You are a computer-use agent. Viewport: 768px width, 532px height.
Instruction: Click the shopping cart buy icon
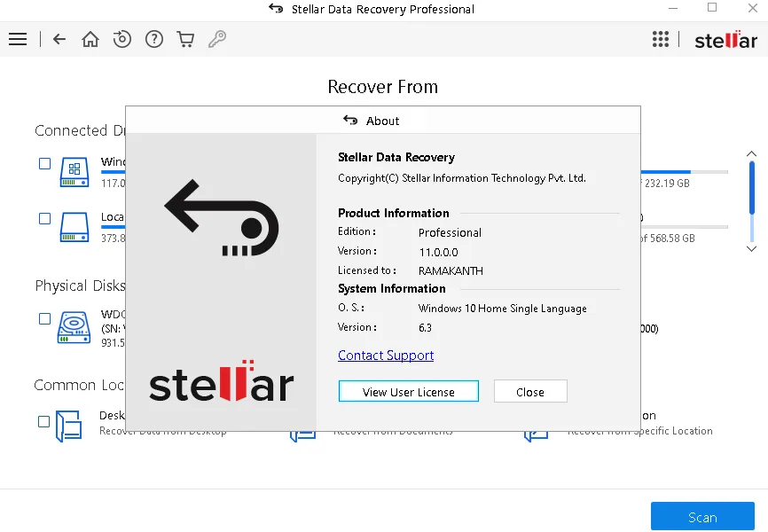(x=185, y=39)
